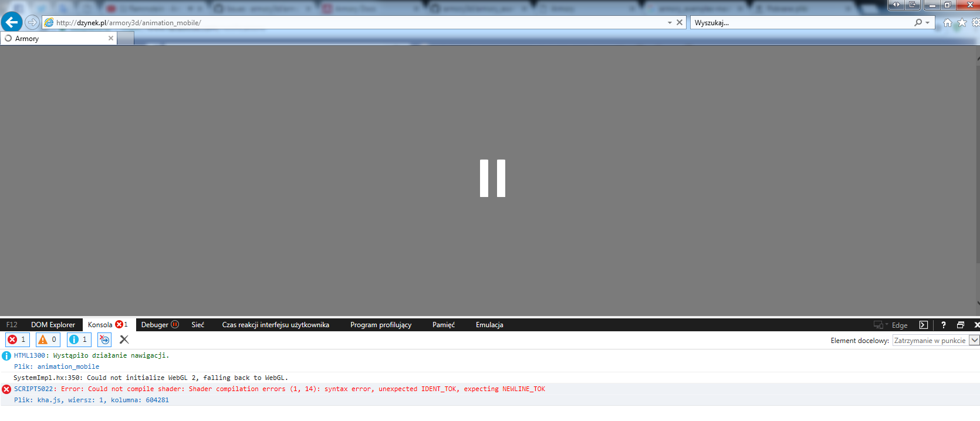
Task: Stop page loading with address bar X
Action: [x=680, y=22]
